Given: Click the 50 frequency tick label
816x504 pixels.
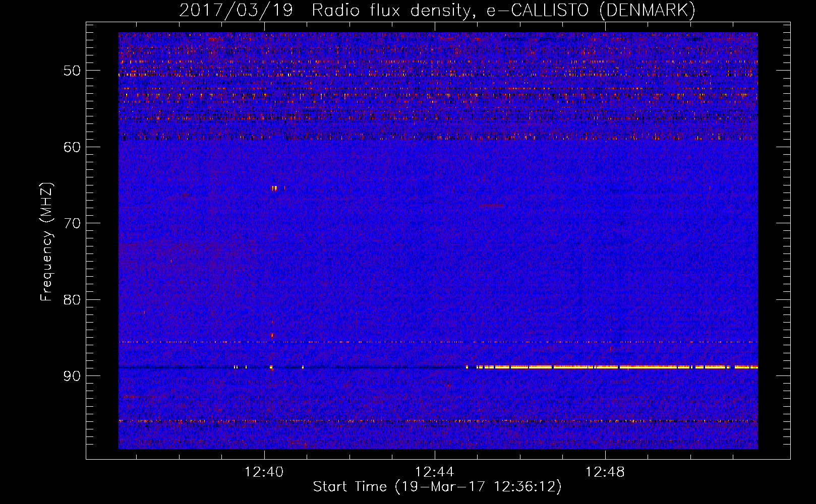Looking at the screenshot, I should pyautogui.click(x=72, y=71).
